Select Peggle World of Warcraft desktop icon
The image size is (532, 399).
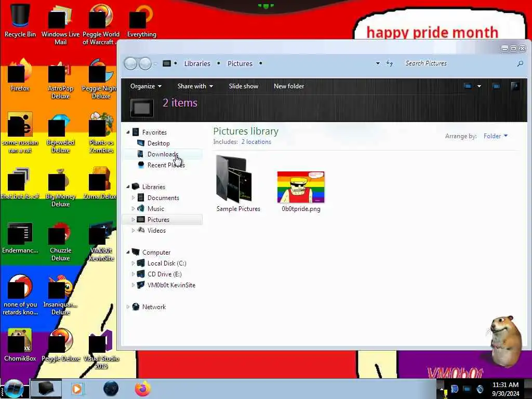pos(101,24)
